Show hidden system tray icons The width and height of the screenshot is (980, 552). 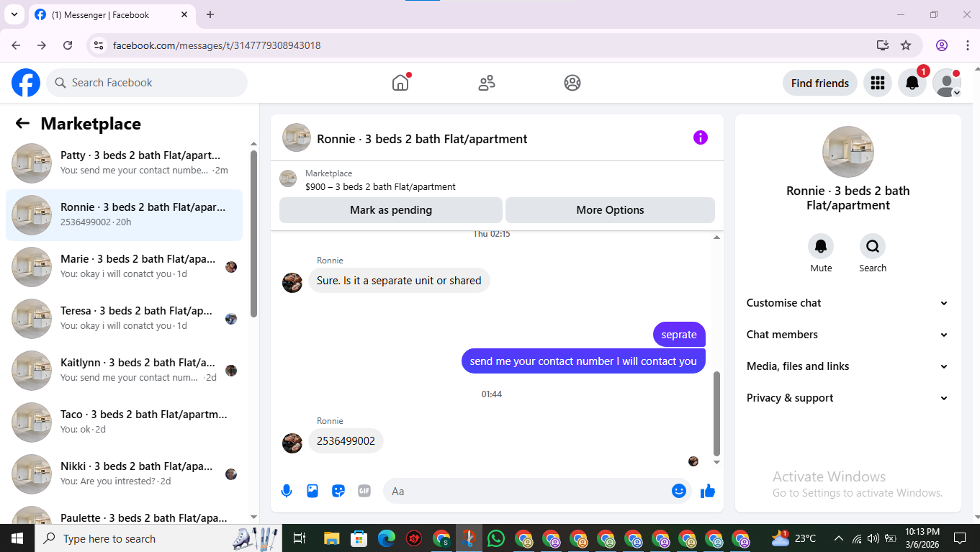[838, 538]
